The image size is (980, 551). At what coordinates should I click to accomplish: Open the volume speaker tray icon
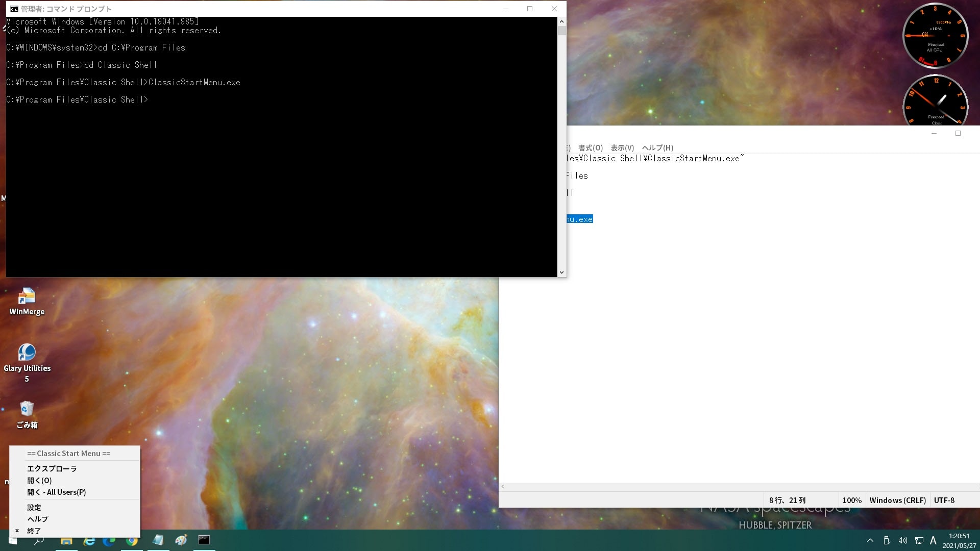(x=902, y=540)
